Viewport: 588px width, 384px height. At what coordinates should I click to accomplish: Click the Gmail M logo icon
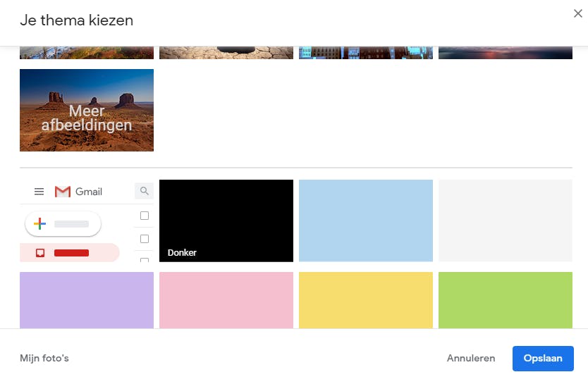(63, 192)
